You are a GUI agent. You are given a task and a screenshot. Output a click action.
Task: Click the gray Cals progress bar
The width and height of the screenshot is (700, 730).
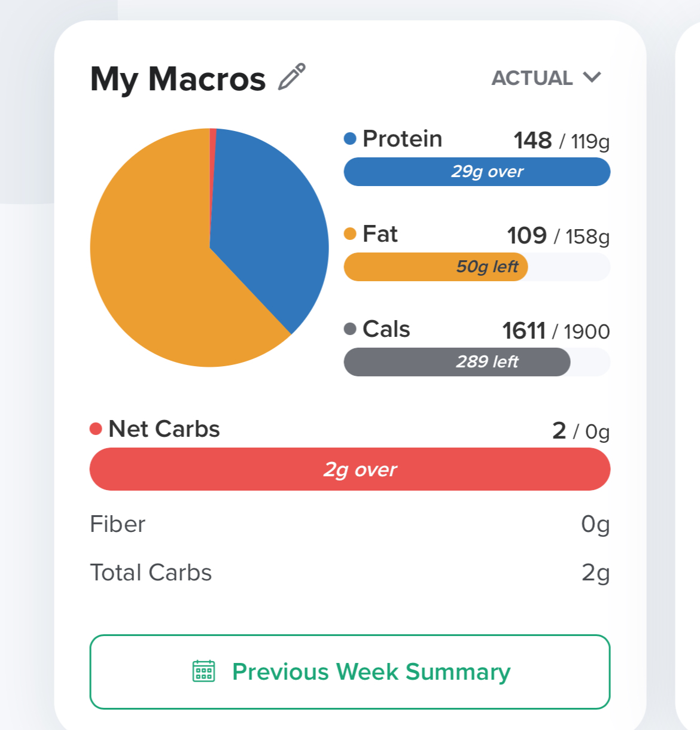456,362
